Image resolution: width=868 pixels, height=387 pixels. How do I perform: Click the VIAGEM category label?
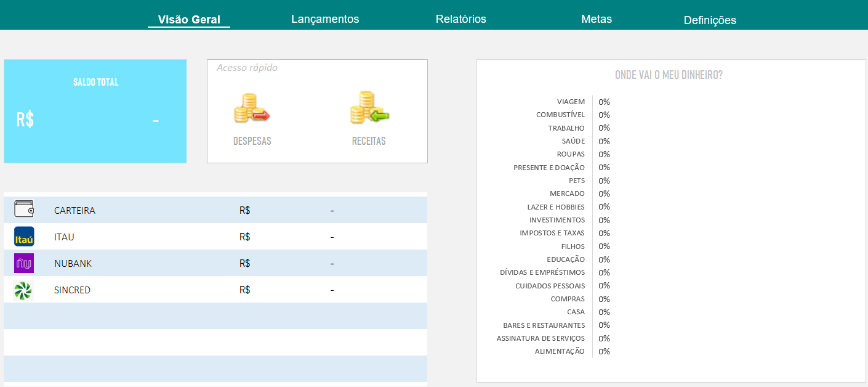[x=571, y=102]
